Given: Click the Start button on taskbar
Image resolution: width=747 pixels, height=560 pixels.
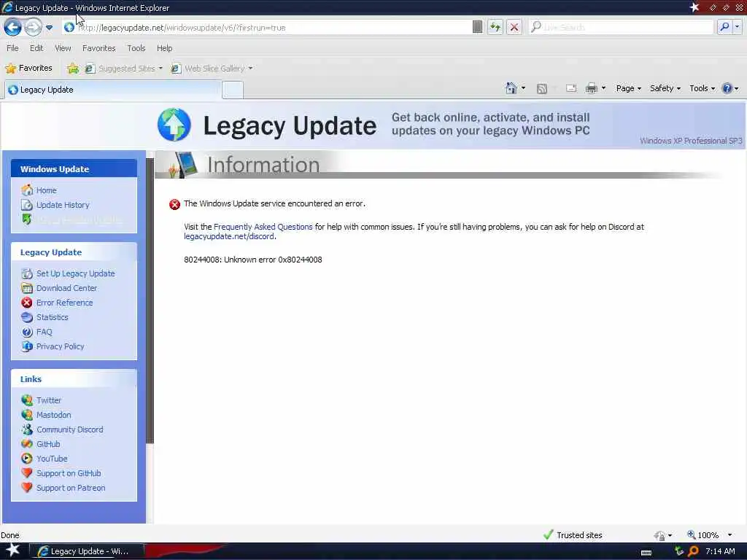Looking at the screenshot, I should 12,551.
